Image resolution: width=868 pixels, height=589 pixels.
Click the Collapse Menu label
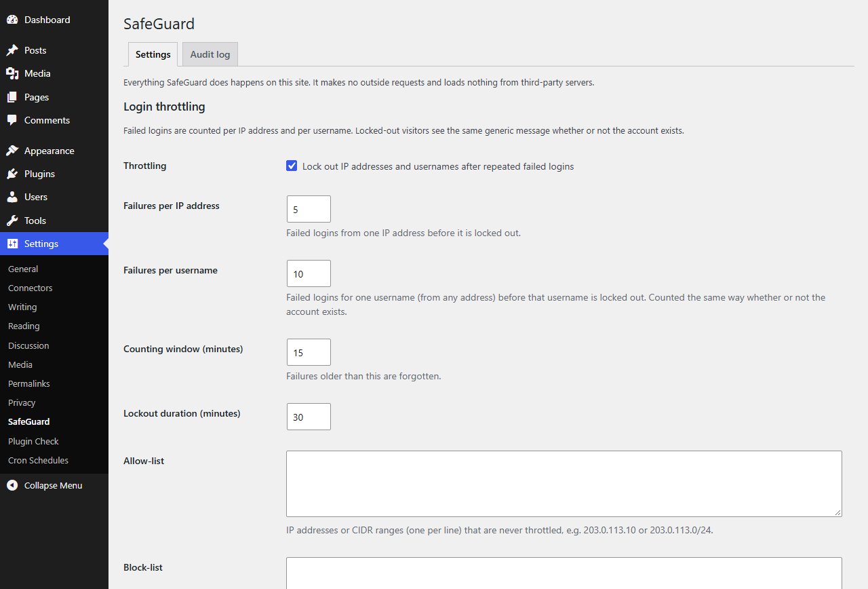pos(53,485)
